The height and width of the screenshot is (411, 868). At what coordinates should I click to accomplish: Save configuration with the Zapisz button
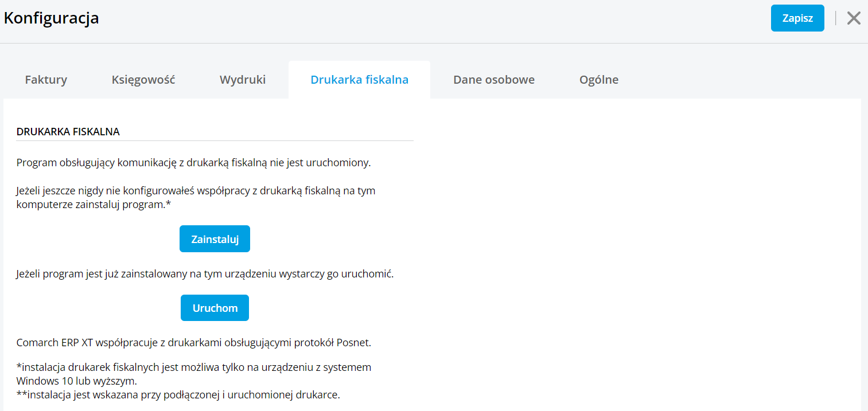pos(797,18)
